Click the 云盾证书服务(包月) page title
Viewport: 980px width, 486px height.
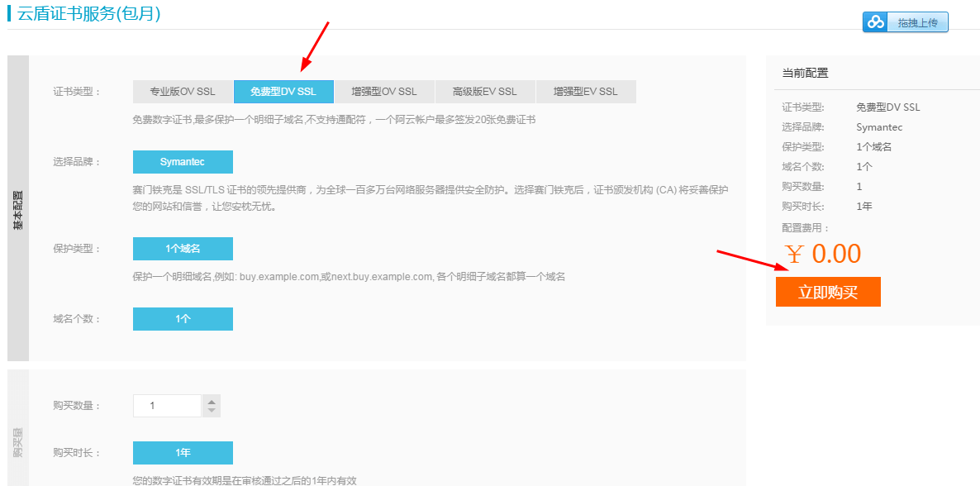click(88, 12)
